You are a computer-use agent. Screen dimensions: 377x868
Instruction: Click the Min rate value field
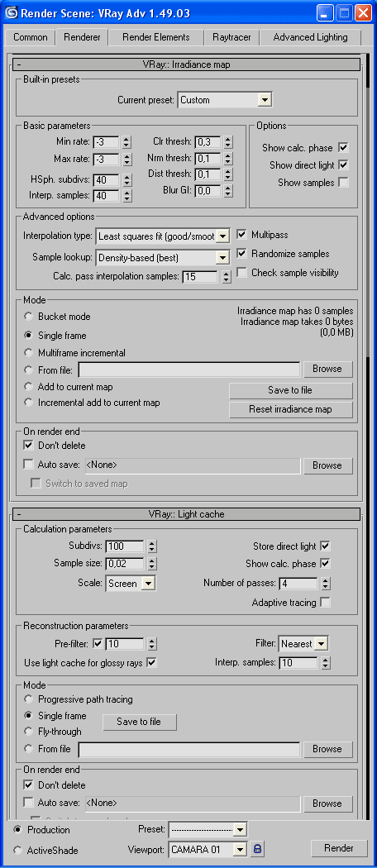tap(107, 142)
